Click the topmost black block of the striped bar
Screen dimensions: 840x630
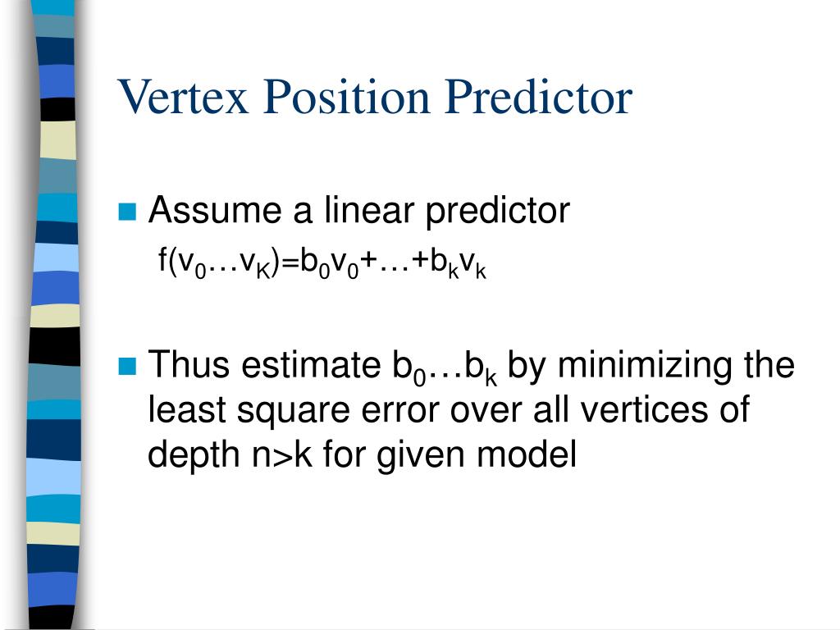pyautogui.click(x=58, y=109)
